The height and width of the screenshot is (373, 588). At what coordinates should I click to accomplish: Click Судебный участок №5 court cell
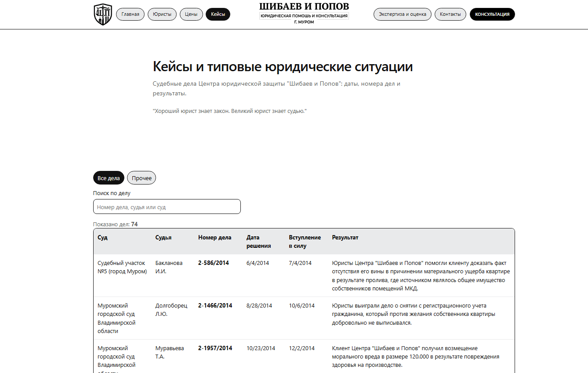(x=122, y=267)
